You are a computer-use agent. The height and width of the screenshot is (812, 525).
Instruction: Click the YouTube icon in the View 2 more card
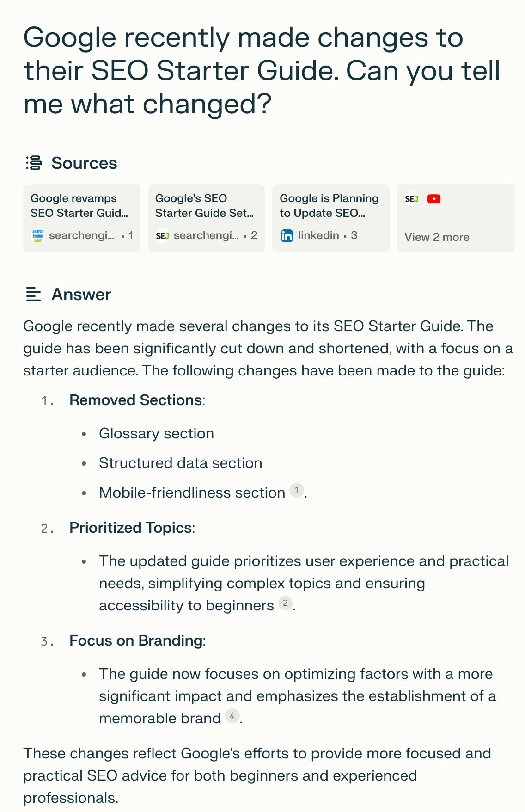tap(434, 198)
